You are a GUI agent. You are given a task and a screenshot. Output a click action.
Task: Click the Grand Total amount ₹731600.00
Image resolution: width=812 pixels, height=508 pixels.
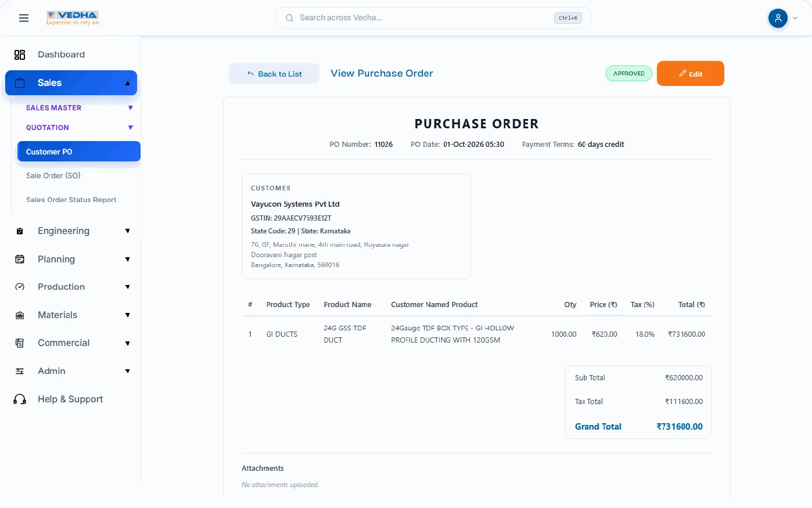(x=680, y=427)
